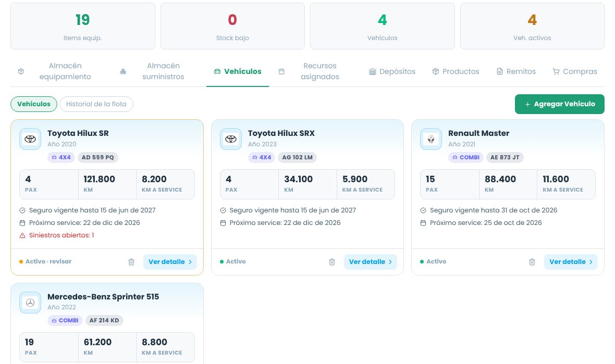Delete the Toyota Hilux SR with trash icon

pyautogui.click(x=131, y=262)
